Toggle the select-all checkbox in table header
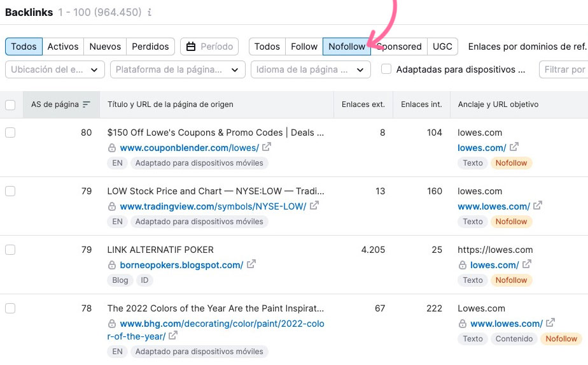The image size is (588, 365). (10, 104)
